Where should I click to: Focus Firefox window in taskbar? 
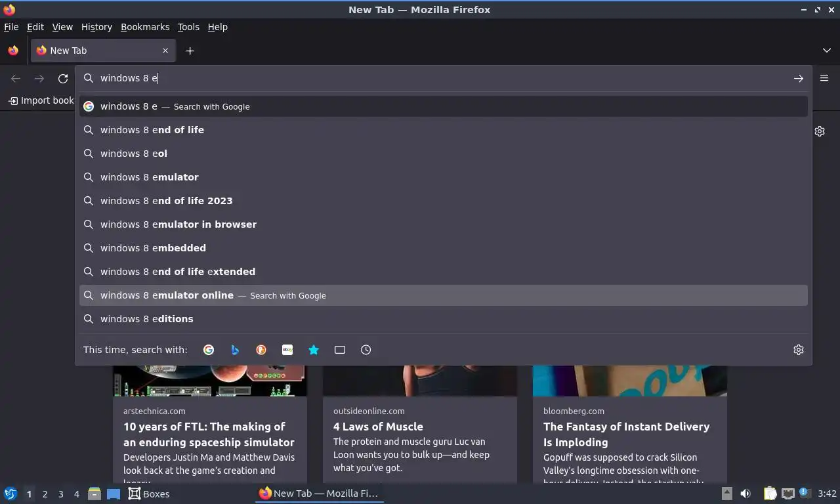319,493
